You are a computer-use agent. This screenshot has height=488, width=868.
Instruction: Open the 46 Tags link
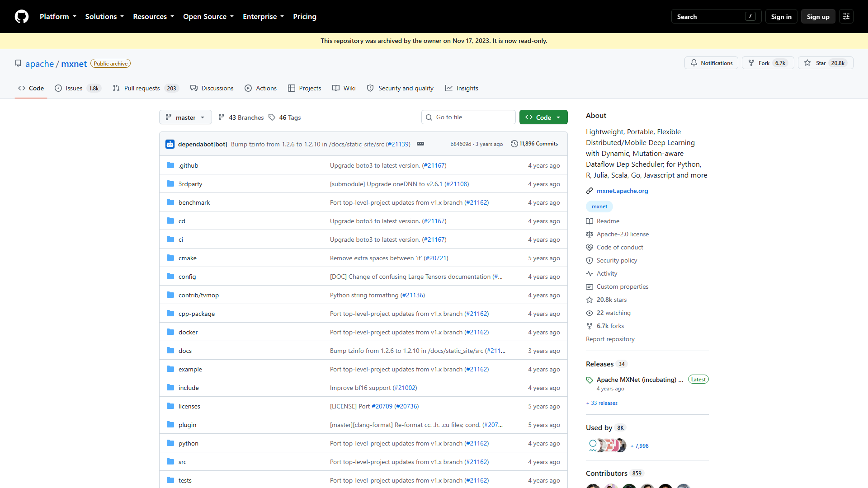pyautogui.click(x=284, y=117)
